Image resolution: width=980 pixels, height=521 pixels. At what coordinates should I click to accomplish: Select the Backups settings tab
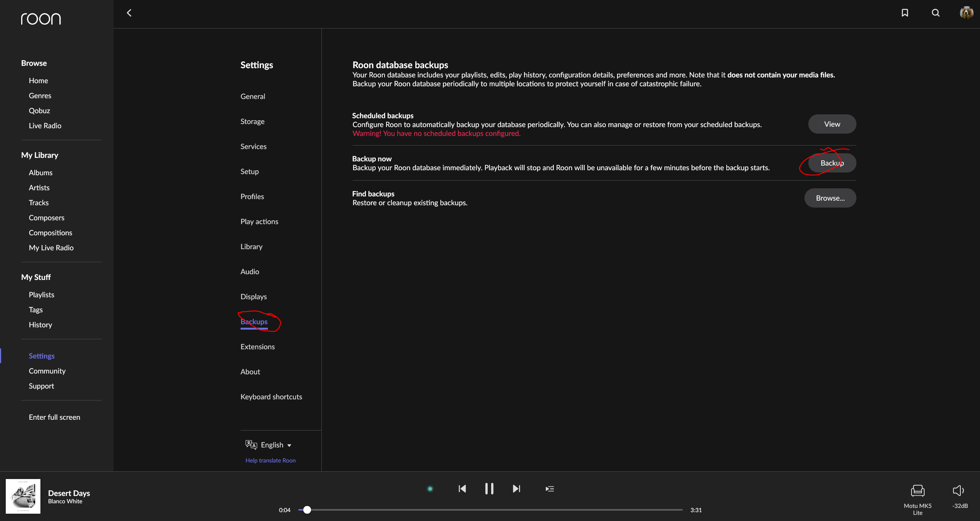click(x=254, y=322)
